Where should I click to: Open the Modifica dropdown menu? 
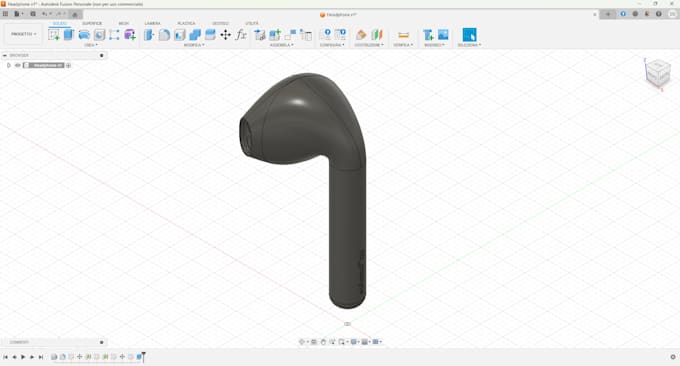point(194,45)
